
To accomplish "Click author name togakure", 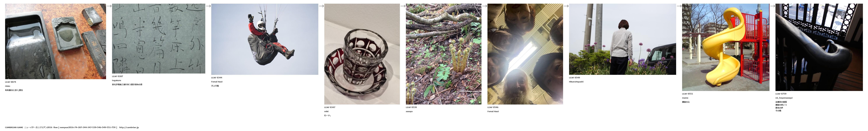I will click(x=117, y=80).
